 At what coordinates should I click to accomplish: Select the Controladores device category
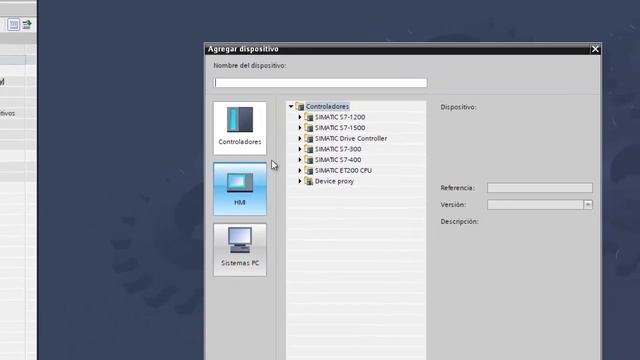[x=240, y=128]
